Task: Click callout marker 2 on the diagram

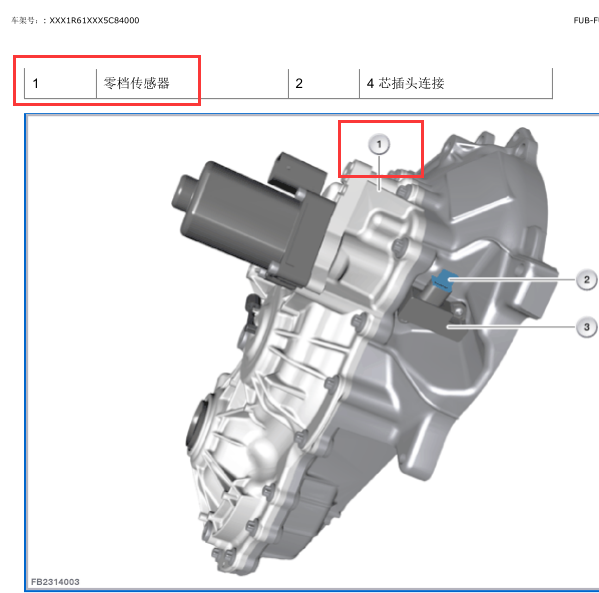Action: (x=586, y=280)
